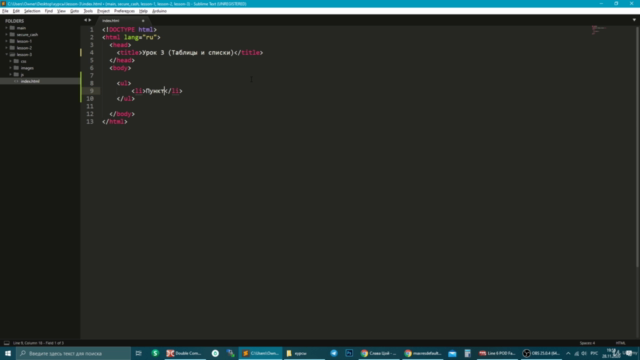This screenshot has width=640, height=360.
Task: Expand the lesson-1 folder arrow
Action: pos(7,41)
